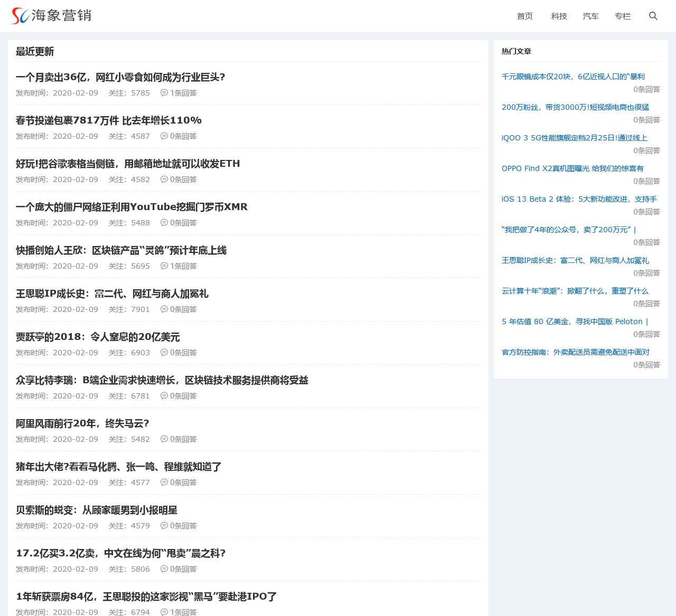
Task: Open hot article iOS 13 Beta 2 体验
Action: coord(579,199)
